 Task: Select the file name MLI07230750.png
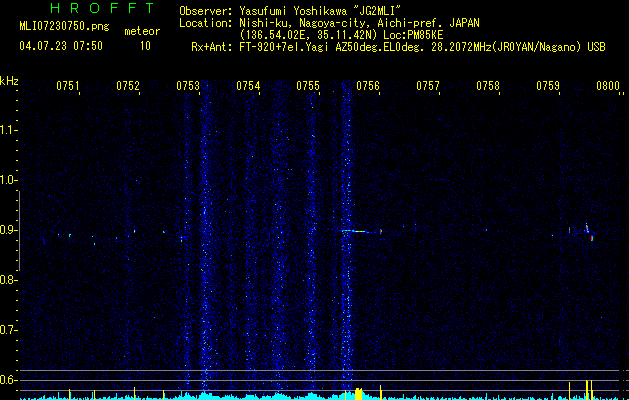coord(64,27)
